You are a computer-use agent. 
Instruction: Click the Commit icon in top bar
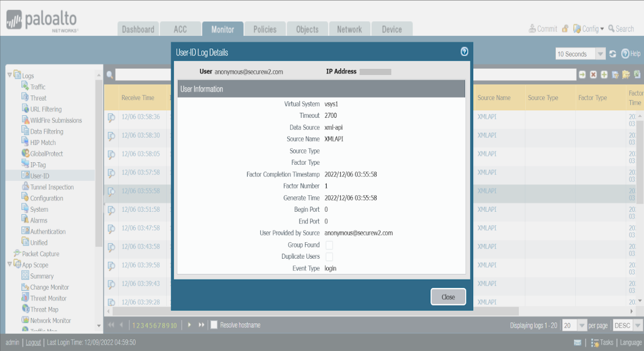pos(532,29)
